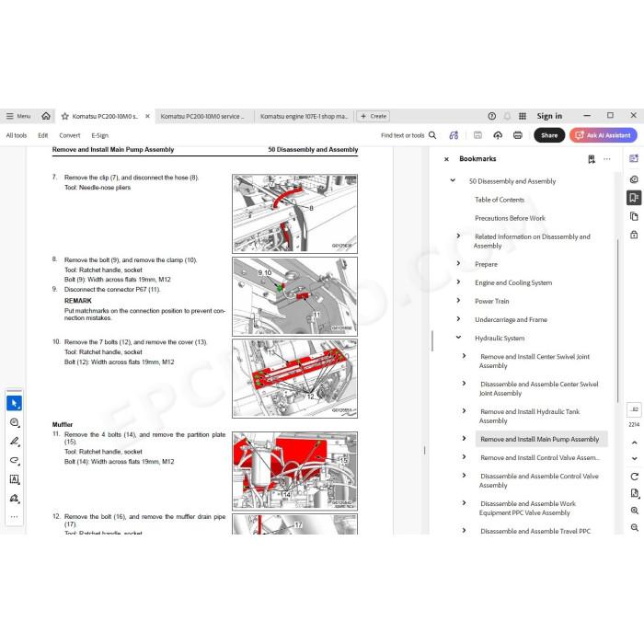644x644 pixels.
Task: Expand the Engine and Cooling System bookmark
Action: (458, 282)
